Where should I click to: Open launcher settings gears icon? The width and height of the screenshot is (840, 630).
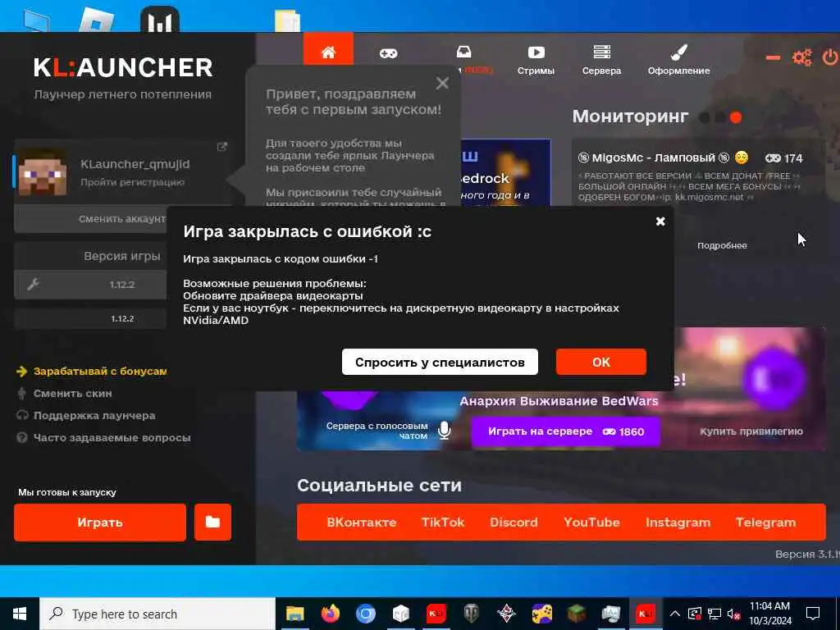802,57
